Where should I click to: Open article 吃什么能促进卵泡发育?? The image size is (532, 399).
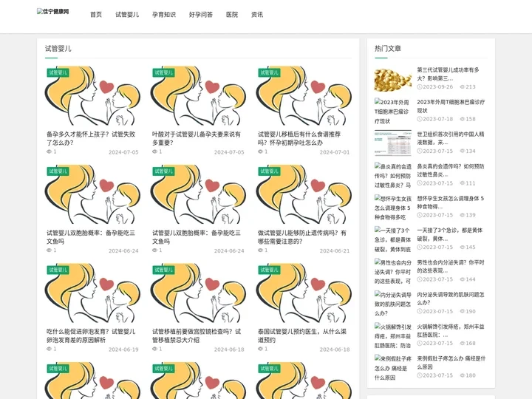coord(91,335)
